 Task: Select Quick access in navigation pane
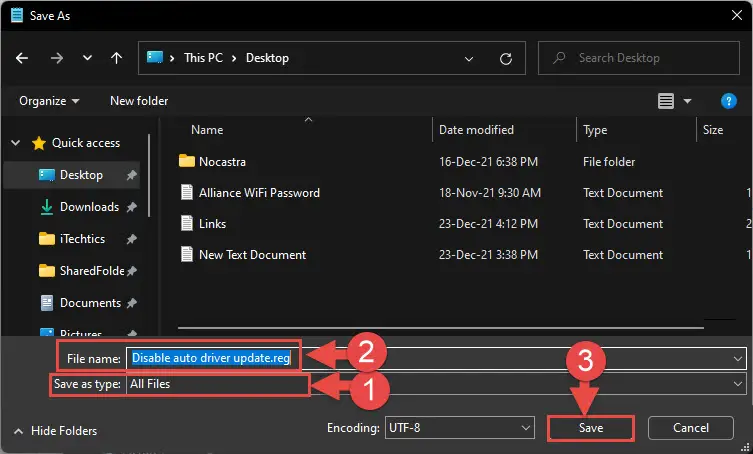[x=86, y=143]
